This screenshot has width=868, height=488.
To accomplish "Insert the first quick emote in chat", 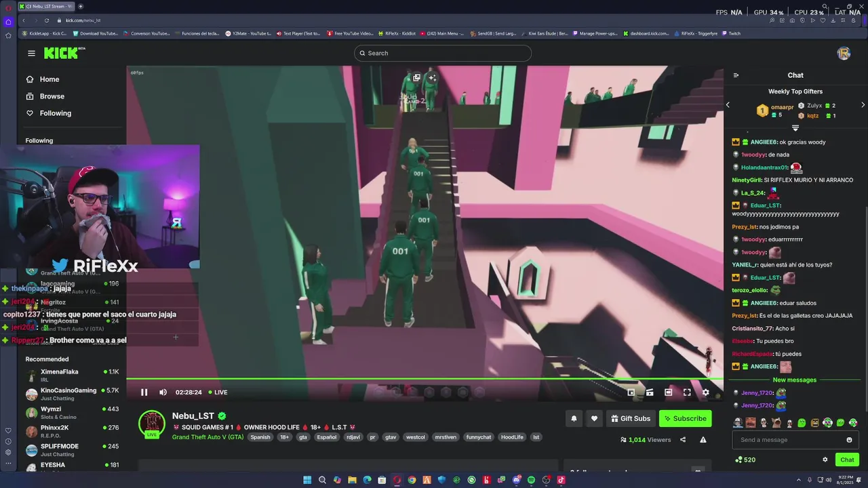I will (x=738, y=423).
